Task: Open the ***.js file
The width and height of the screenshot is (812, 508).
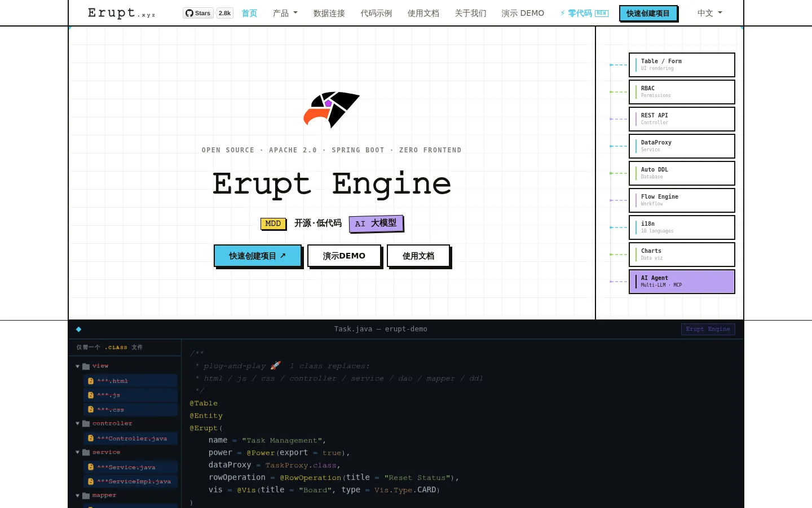Action: [x=130, y=395]
